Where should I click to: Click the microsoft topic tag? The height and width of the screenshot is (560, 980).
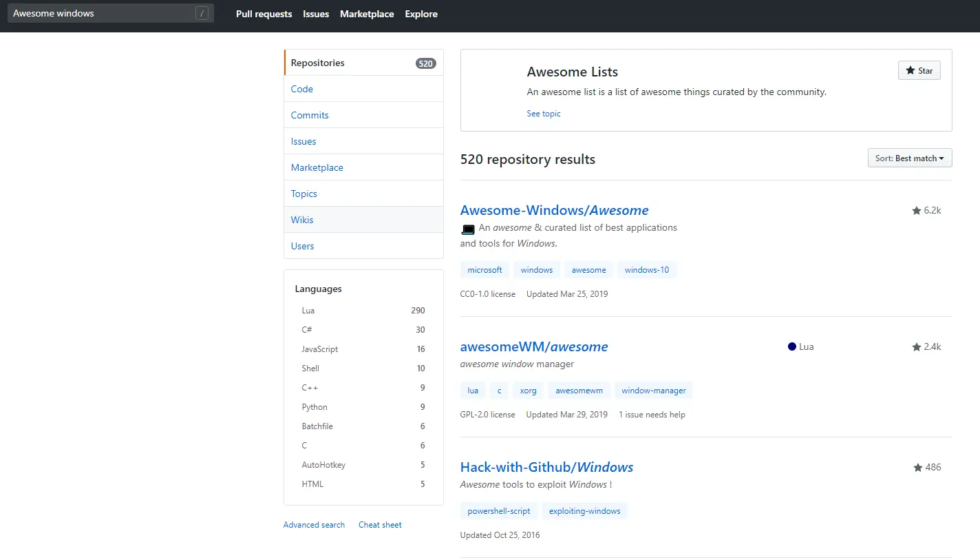(485, 270)
